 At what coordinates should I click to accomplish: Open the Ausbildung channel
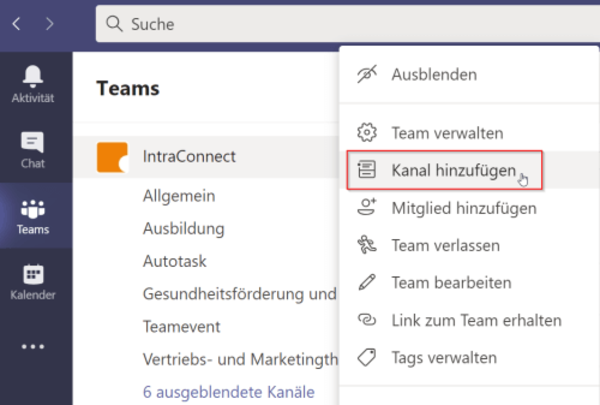pos(184,229)
